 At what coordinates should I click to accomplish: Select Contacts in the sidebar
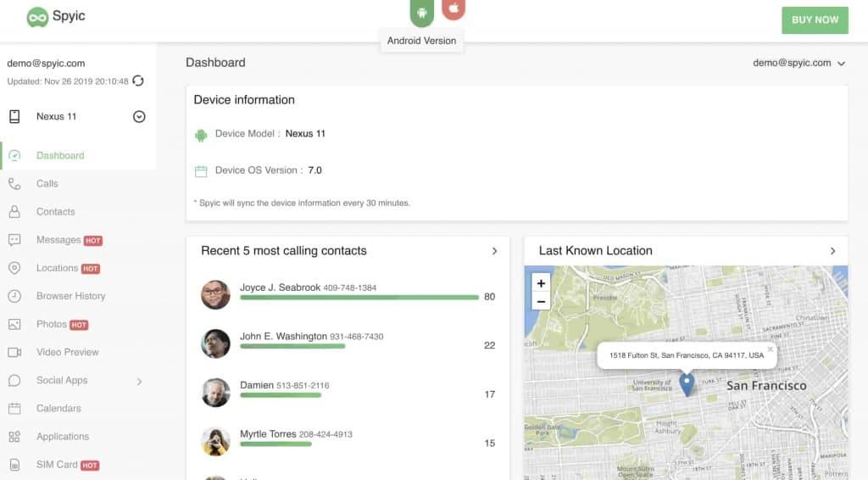(55, 212)
